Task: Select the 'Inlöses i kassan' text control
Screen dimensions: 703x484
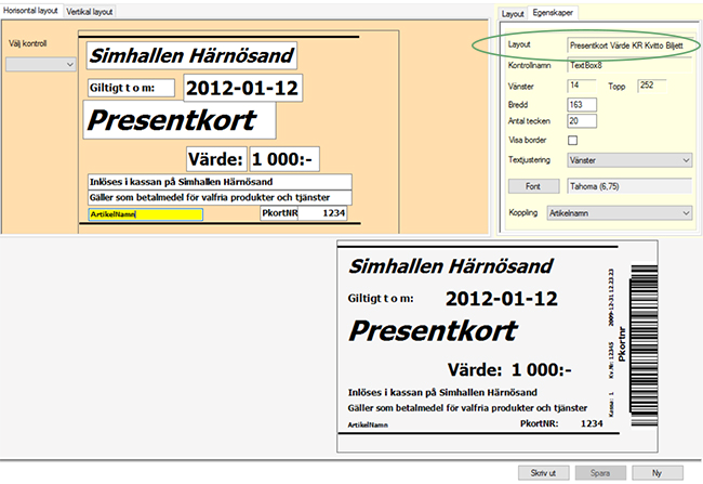Action: click(220, 182)
